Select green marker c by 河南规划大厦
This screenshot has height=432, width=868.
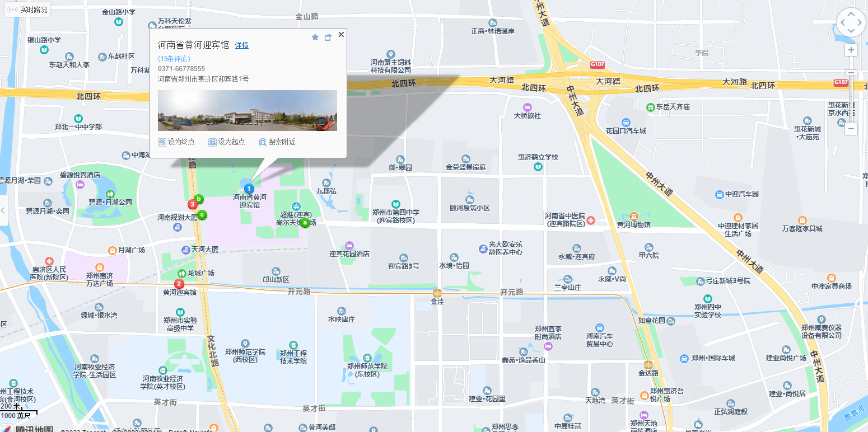[203, 214]
